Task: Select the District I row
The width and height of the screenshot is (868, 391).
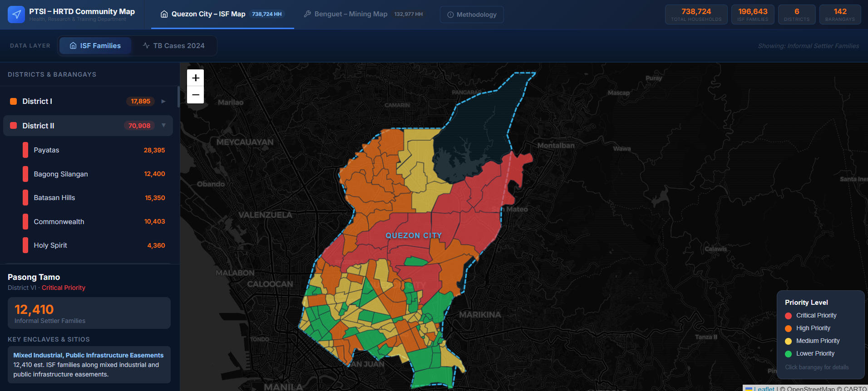Action: click(x=88, y=102)
